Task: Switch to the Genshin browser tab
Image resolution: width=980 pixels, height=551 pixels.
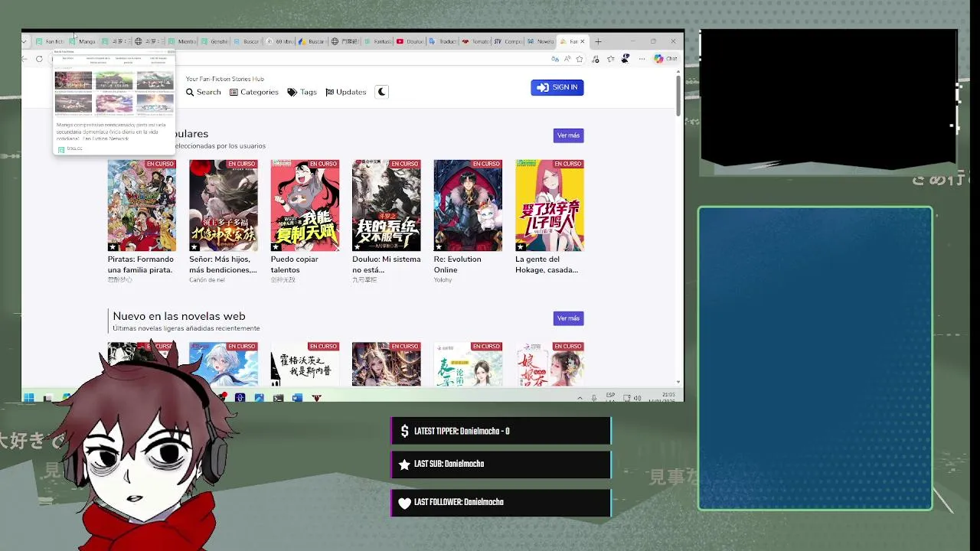Action: coord(214,41)
